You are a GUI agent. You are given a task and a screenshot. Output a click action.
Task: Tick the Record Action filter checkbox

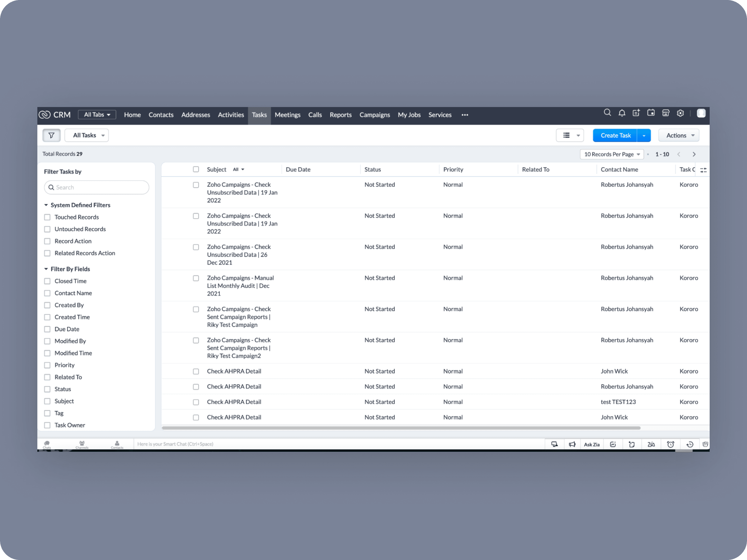[x=47, y=241]
